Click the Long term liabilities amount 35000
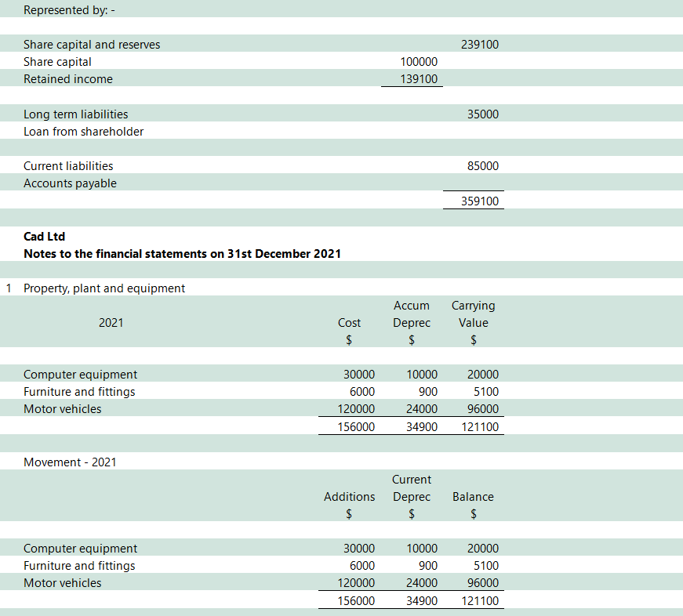The height and width of the screenshot is (616, 683). pyautogui.click(x=482, y=114)
